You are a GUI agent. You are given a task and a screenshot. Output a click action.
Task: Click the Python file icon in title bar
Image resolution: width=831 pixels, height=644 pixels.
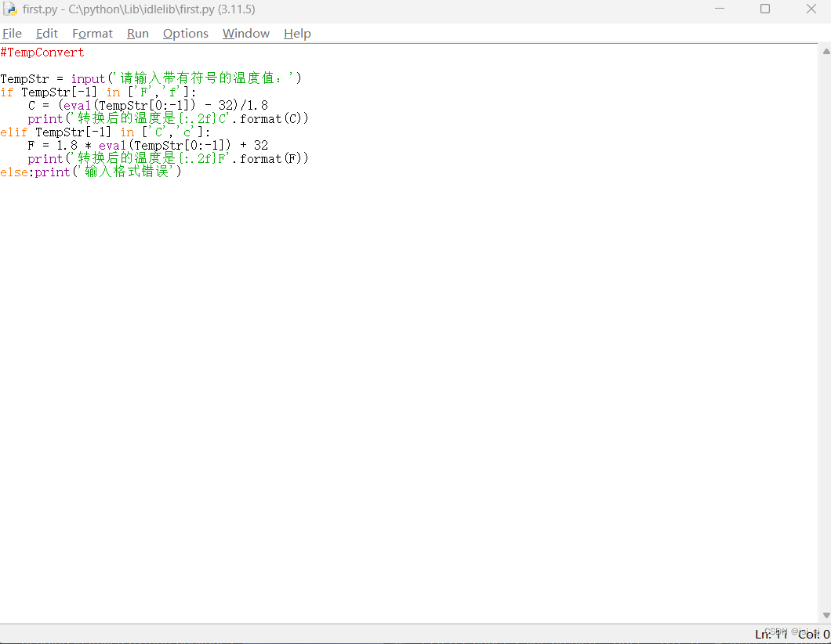pos(10,9)
